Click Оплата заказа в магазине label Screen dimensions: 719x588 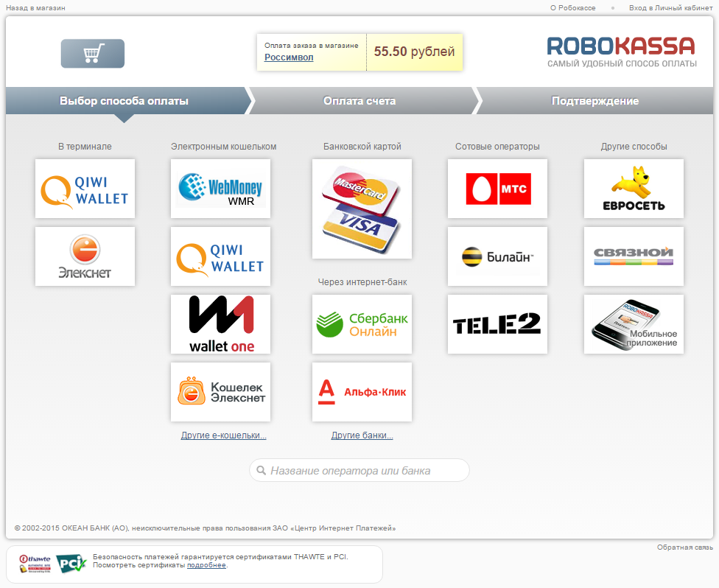coord(312,46)
